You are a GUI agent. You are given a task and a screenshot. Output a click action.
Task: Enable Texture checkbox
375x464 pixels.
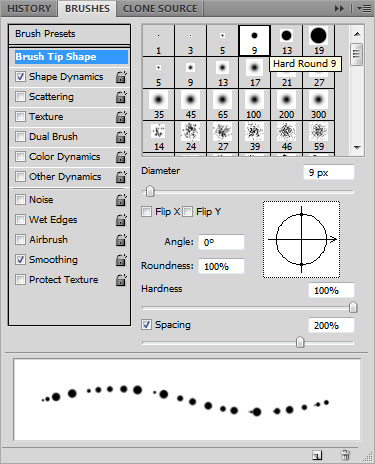click(x=20, y=117)
